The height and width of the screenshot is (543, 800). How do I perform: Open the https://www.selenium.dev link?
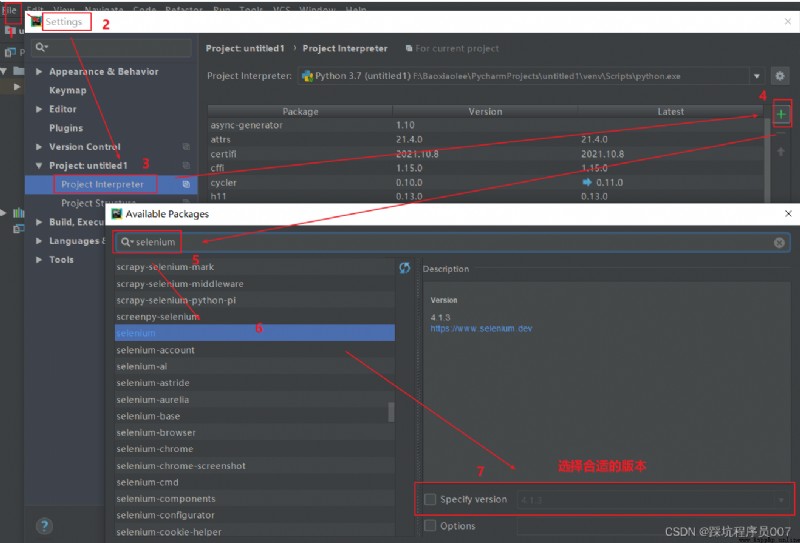(481, 328)
